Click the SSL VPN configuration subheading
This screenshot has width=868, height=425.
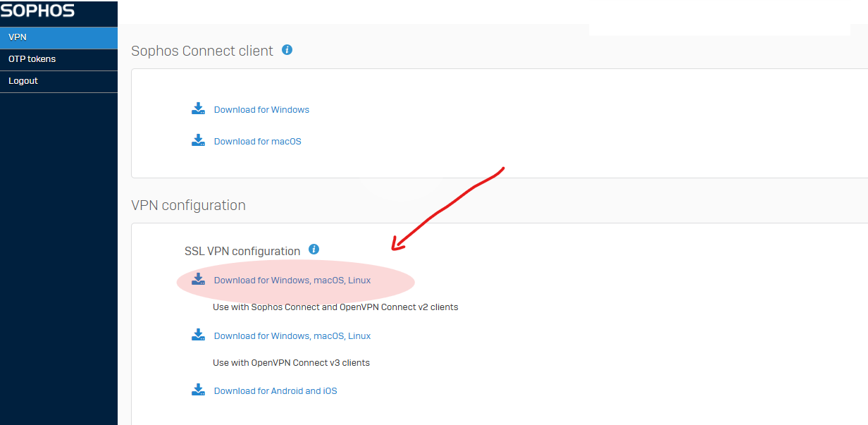pos(242,252)
